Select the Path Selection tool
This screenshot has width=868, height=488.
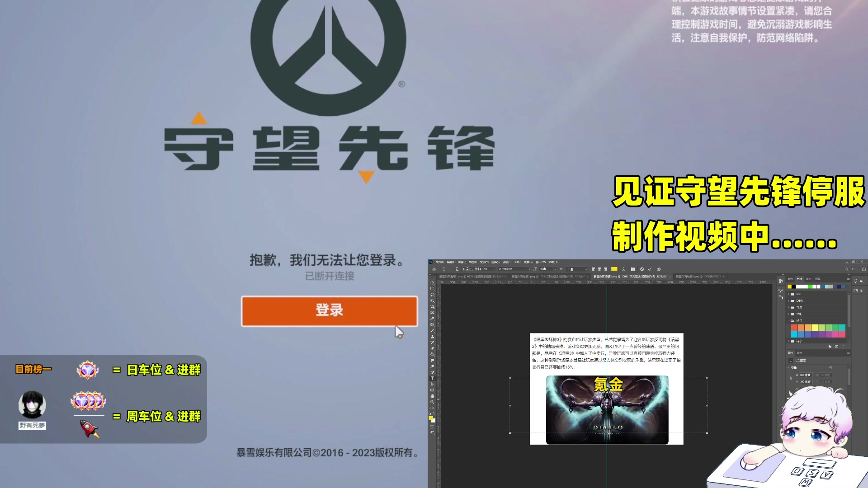click(432, 384)
